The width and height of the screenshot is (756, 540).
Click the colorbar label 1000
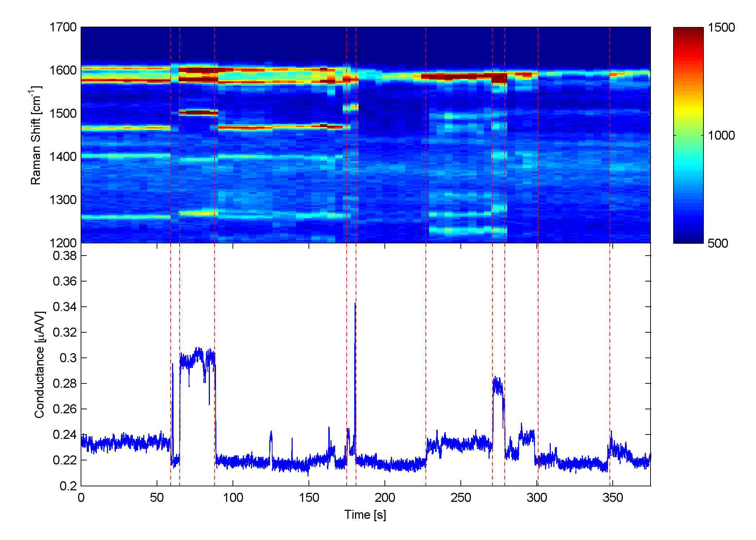[x=721, y=136]
